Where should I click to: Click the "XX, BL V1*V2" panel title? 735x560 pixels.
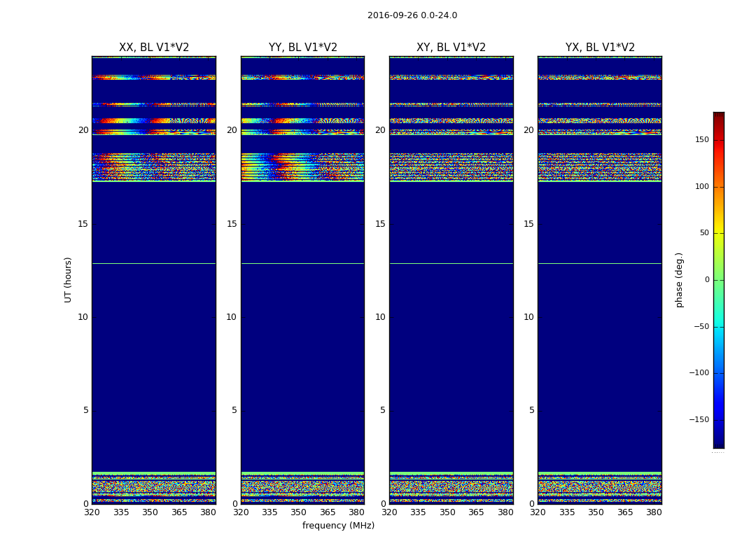(154, 48)
